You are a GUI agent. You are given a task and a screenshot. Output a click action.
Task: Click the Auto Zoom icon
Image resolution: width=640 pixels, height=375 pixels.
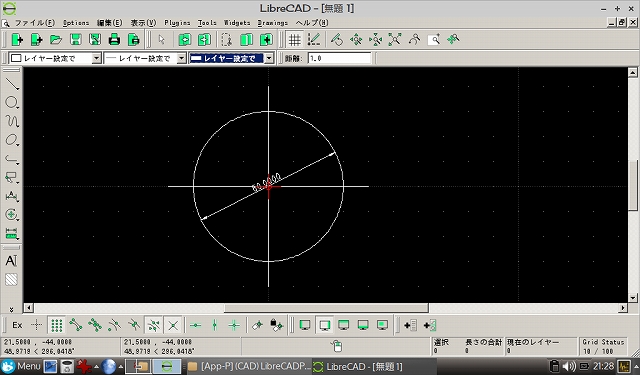click(395, 40)
